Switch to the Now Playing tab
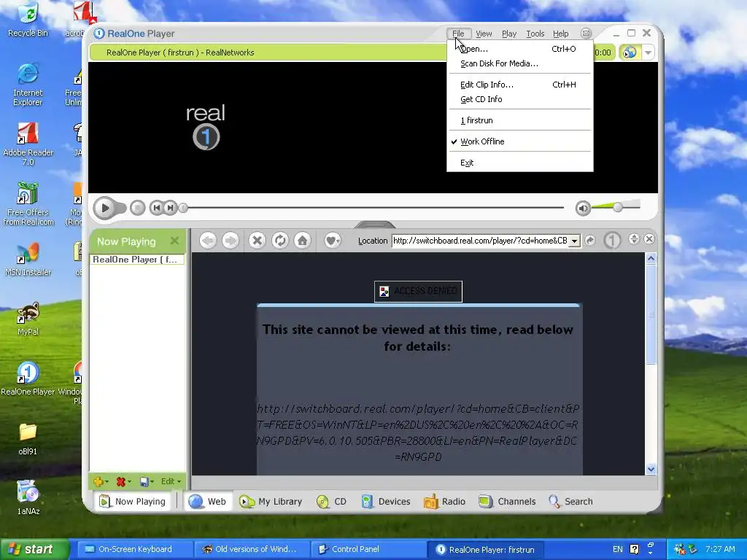This screenshot has width=747, height=560. (x=133, y=502)
